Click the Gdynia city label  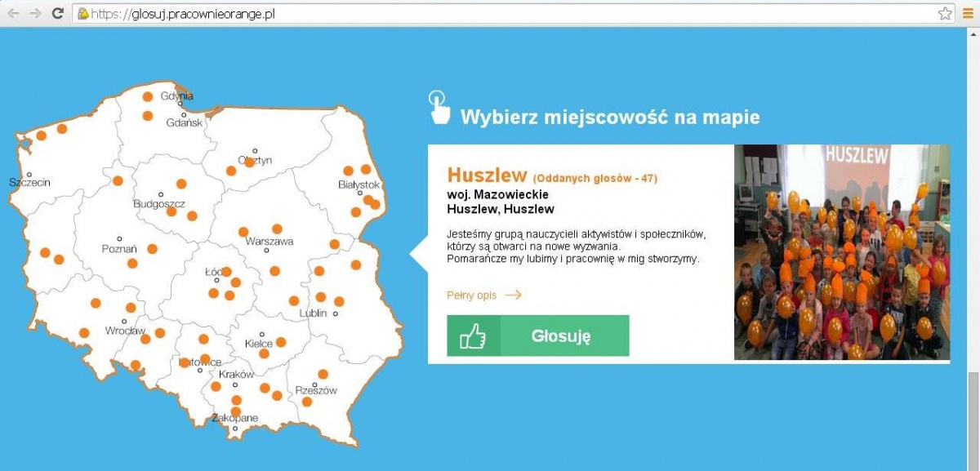(x=176, y=96)
